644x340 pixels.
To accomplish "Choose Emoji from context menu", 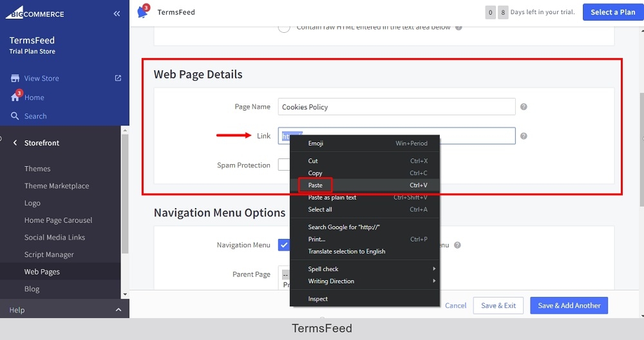I will tap(365, 144).
